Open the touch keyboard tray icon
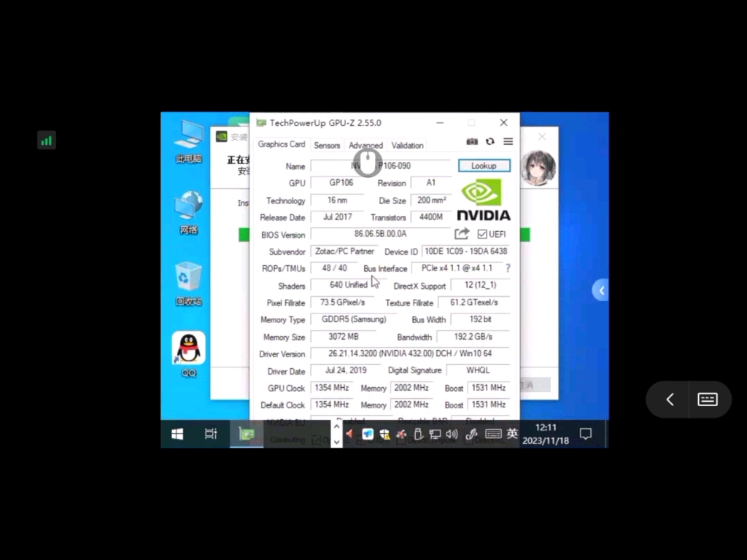The image size is (747, 560). [x=493, y=434]
